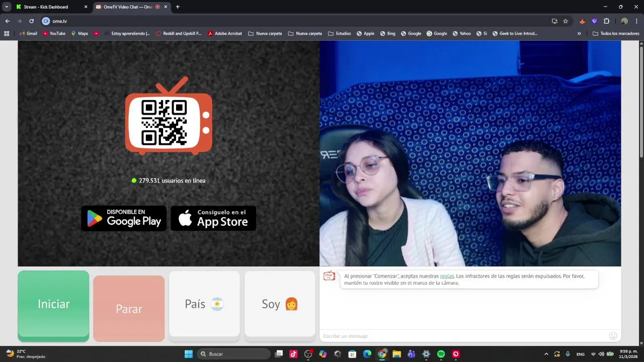Screen dimensions: 644x362
Task: Focus the Escribe un mensaje field
Action: pos(463,336)
